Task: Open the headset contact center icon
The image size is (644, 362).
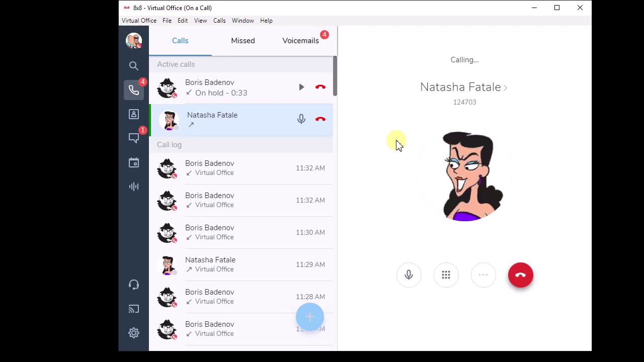Action: click(133, 285)
